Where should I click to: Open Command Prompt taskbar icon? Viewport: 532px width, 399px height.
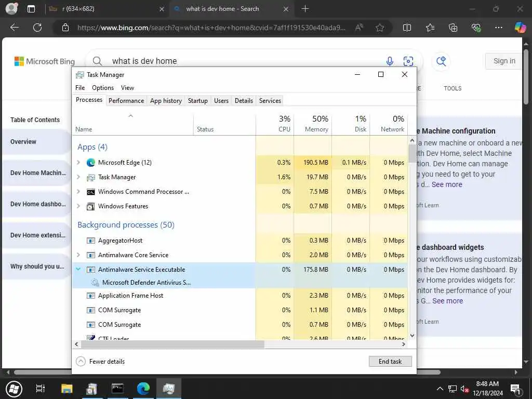pyautogui.click(x=117, y=389)
